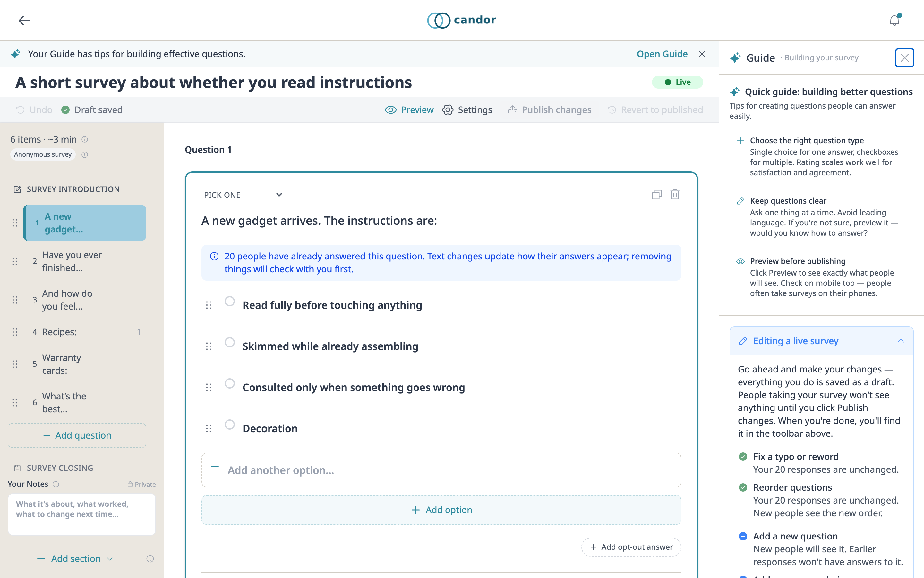Dismiss the Guide tips banner
This screenshot has width=924, height=578.
coord(702,54)
